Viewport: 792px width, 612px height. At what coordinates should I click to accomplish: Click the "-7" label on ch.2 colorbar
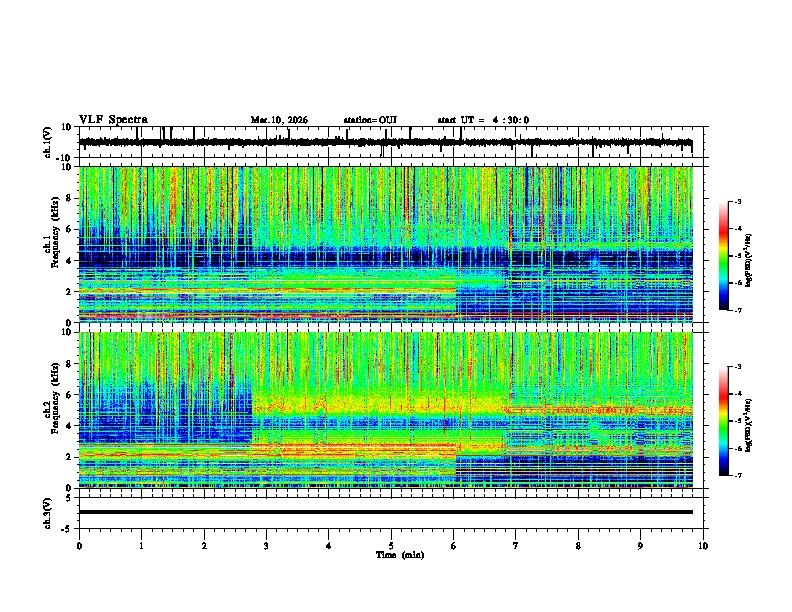(737, 476)
